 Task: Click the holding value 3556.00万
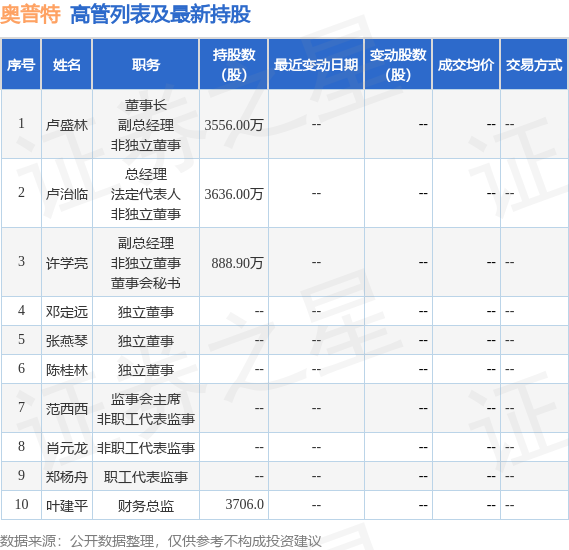point(234,125)
